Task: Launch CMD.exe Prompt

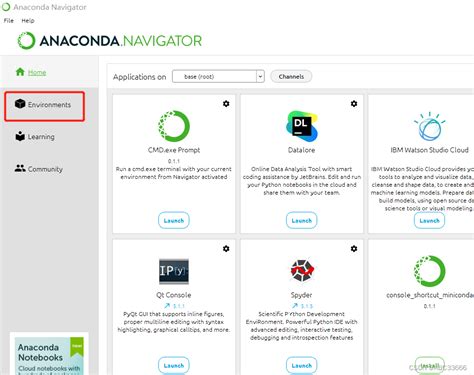Action: [174, 221]
